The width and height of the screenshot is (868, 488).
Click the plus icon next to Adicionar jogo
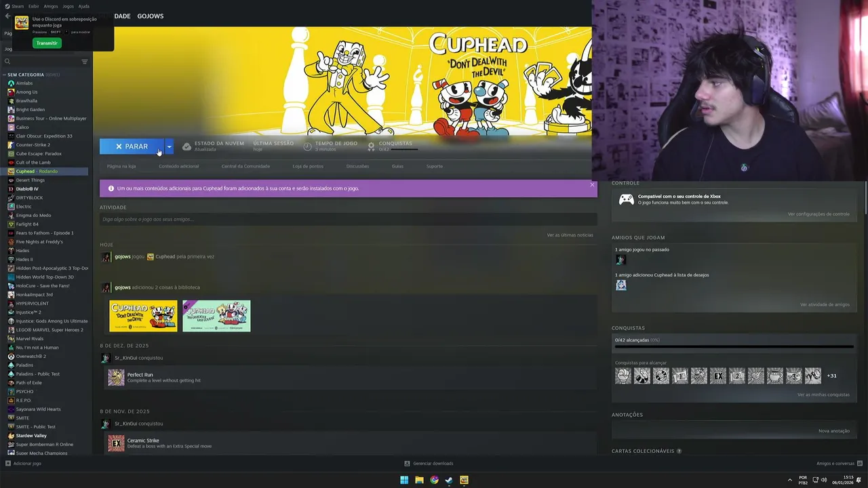(x=8, y=464)
